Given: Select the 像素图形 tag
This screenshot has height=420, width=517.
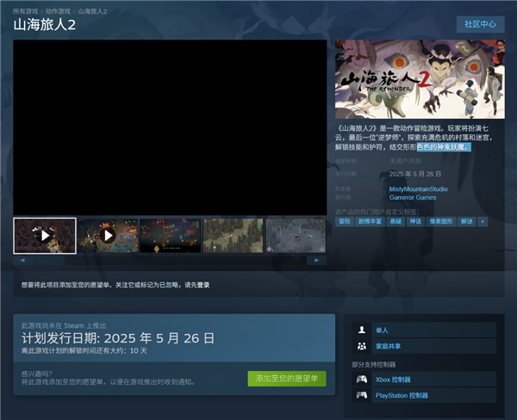Looking at the screenshot, I should 441,221.
